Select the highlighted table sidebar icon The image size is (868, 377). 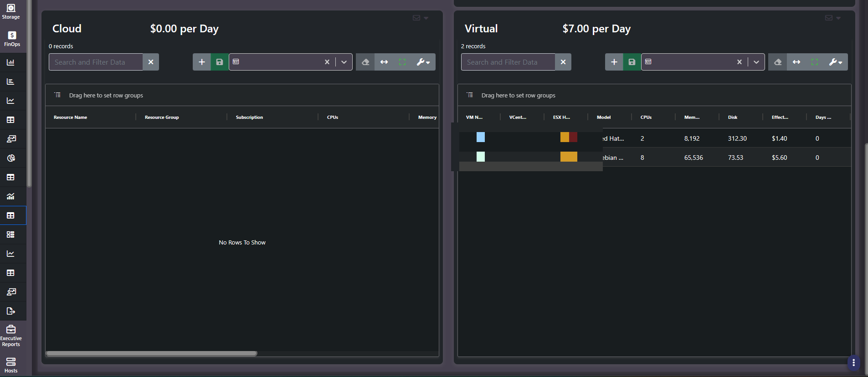[x=10, y=215]
